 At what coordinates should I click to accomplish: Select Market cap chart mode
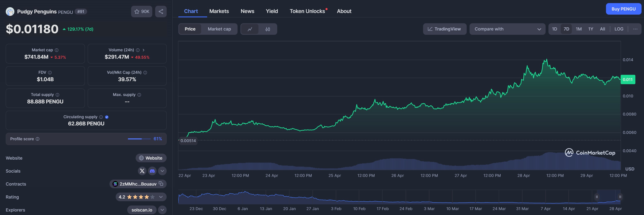[219, 29]
